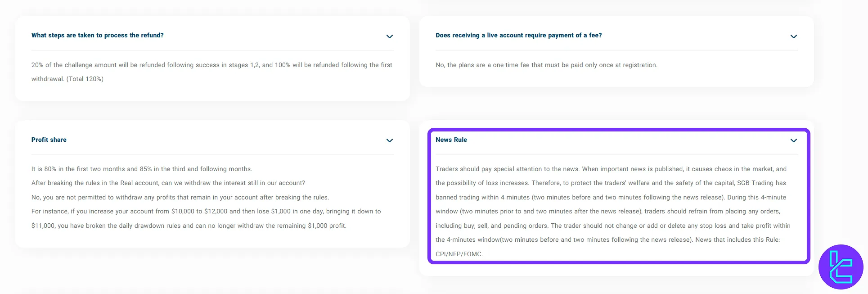Viewport: 868px width, 294px height.
Task: Click the 'not permitted to withdraw' answer line
Action: click(180, 197)
